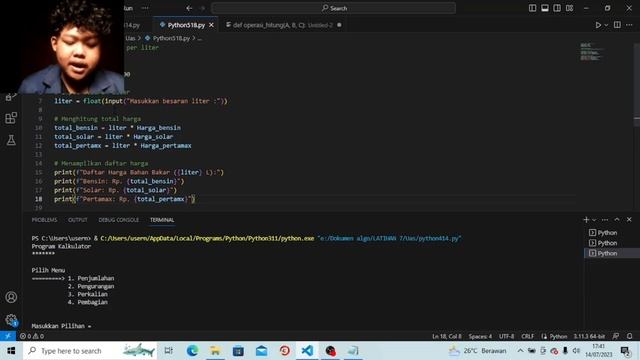
Task: Toggle the primary side bar layout icon
Action: [x=532, y=8]
